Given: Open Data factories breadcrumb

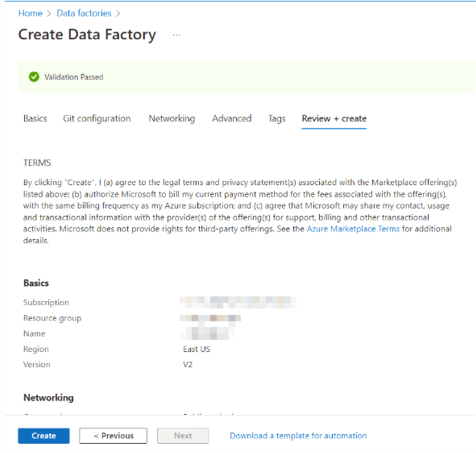Looking at the screenshot, I should pos(84,13).
